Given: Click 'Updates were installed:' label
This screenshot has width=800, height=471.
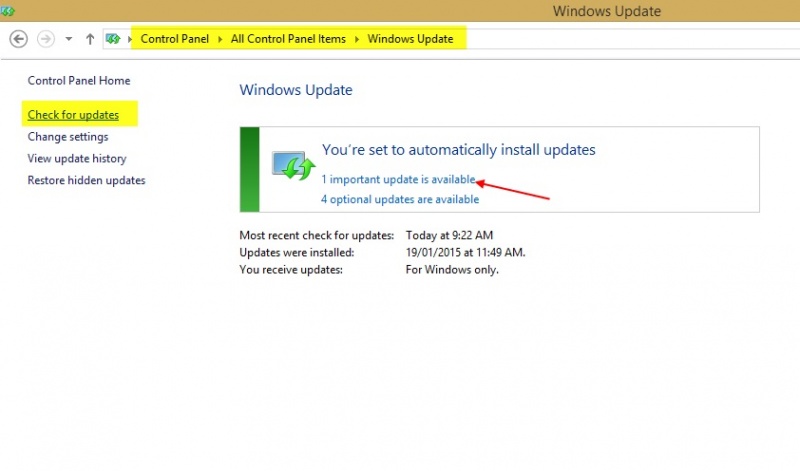Looking at the screenshot, I should [x=296, y=253].
